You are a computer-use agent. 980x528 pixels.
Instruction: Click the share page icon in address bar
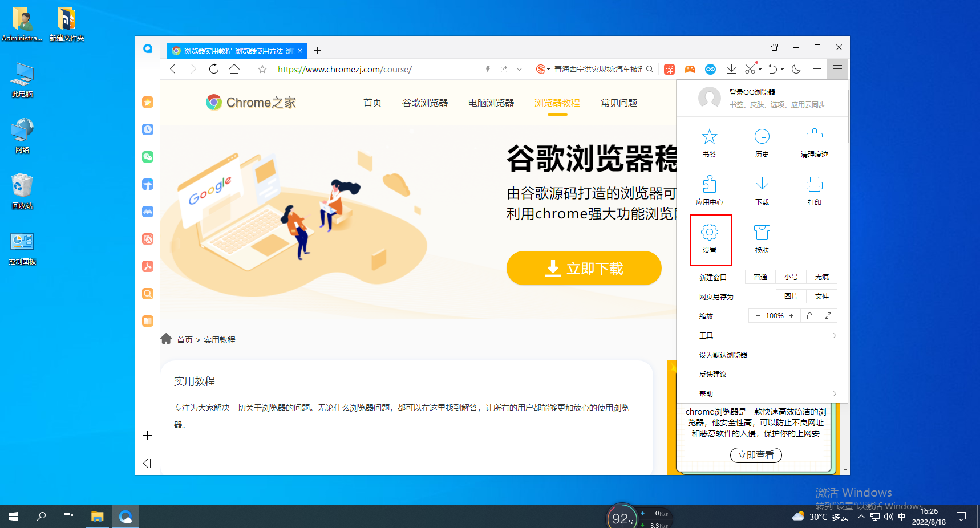(x=504, y=69)
